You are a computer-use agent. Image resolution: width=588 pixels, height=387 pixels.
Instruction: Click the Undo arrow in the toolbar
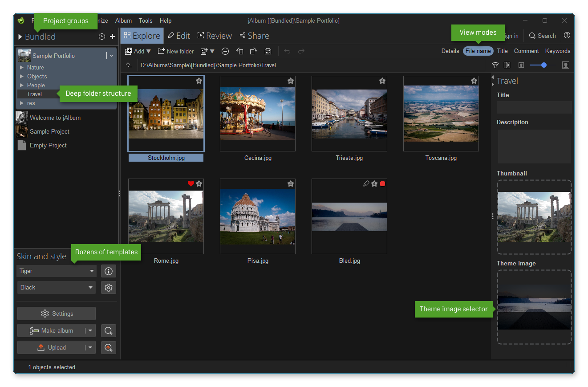coord(287,51)
